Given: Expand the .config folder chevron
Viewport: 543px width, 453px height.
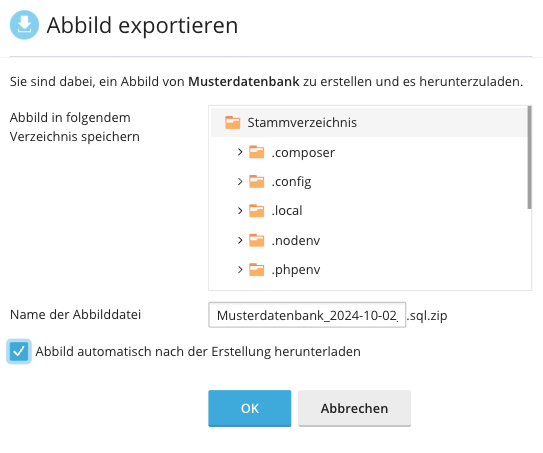Looking at the screenshot, I should [x=240, y=181].
